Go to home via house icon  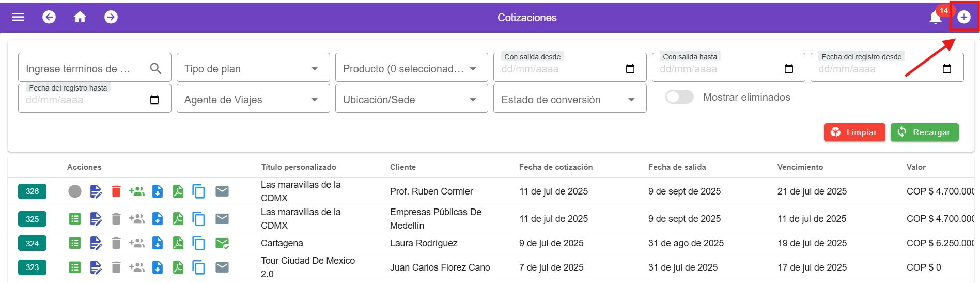80,17
